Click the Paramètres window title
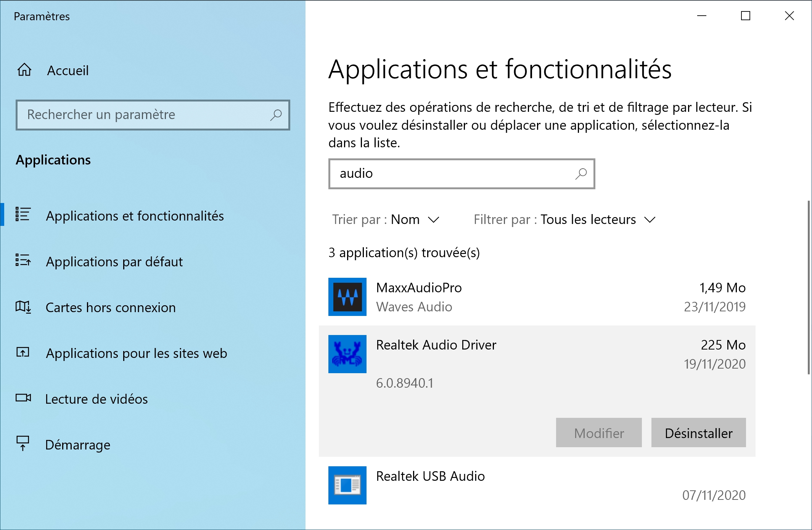This screenshot has height=530, width=812. pyautogui.click(x=42, y=16)
